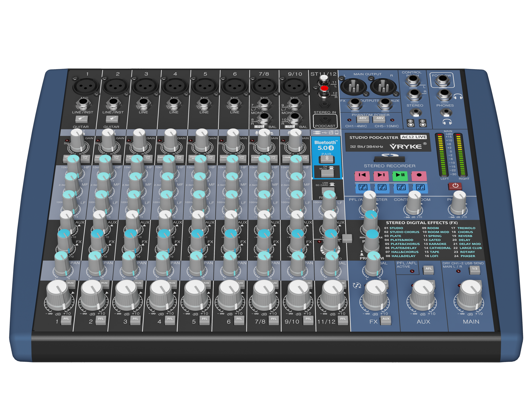The height and width of the screenshot is (397, 532).
Task: Select the AUX master level knob
Action: click(422, 295)
